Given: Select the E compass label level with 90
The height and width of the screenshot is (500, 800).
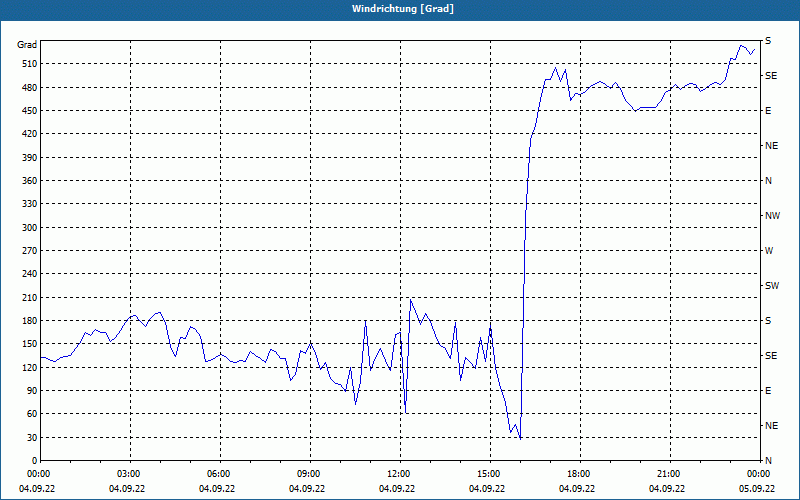Looking at the screenshot, I should [768, 391].
